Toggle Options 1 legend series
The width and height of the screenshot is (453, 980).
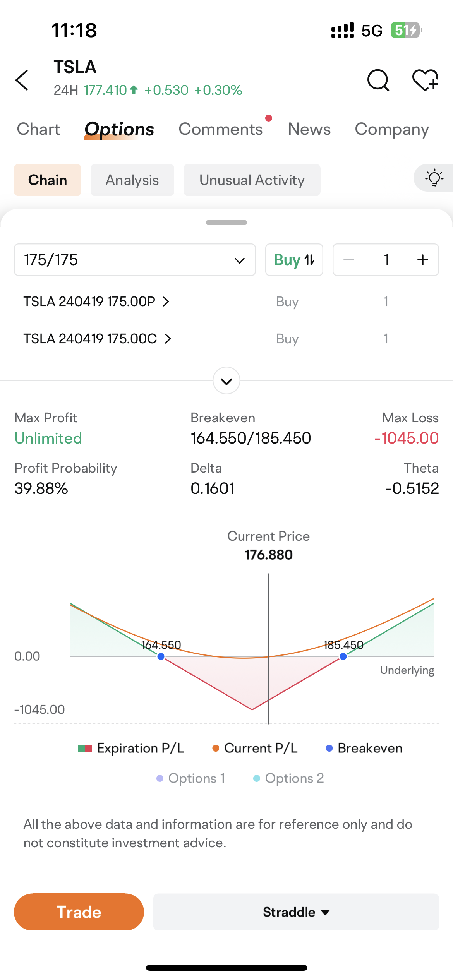191,778
